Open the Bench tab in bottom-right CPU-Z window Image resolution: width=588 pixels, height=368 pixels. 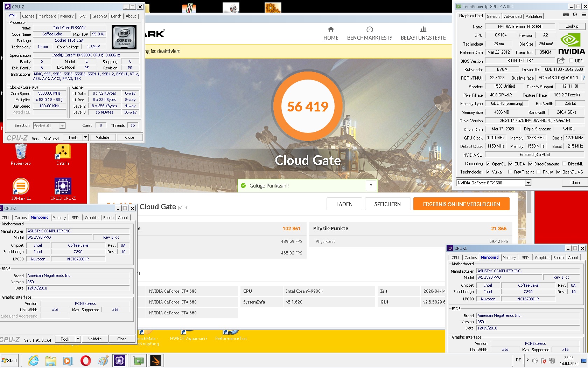coord(559,258)
